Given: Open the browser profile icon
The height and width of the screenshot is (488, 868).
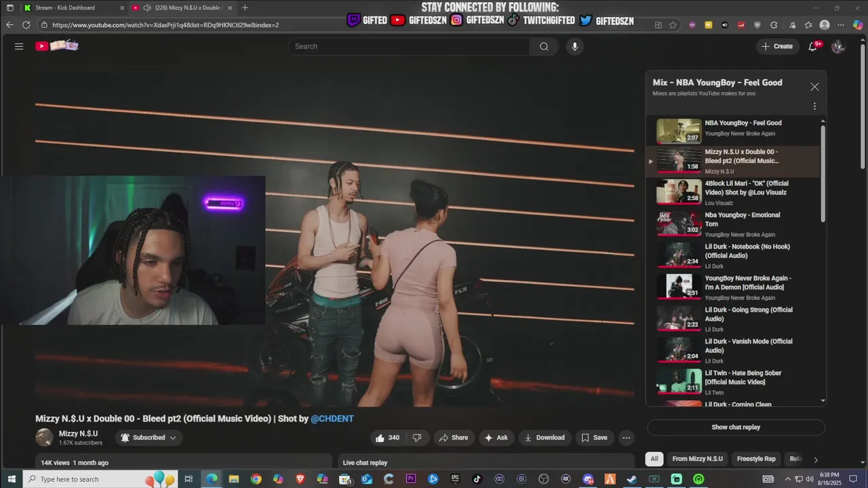Looking at the screenshot, I should point(825,24).
